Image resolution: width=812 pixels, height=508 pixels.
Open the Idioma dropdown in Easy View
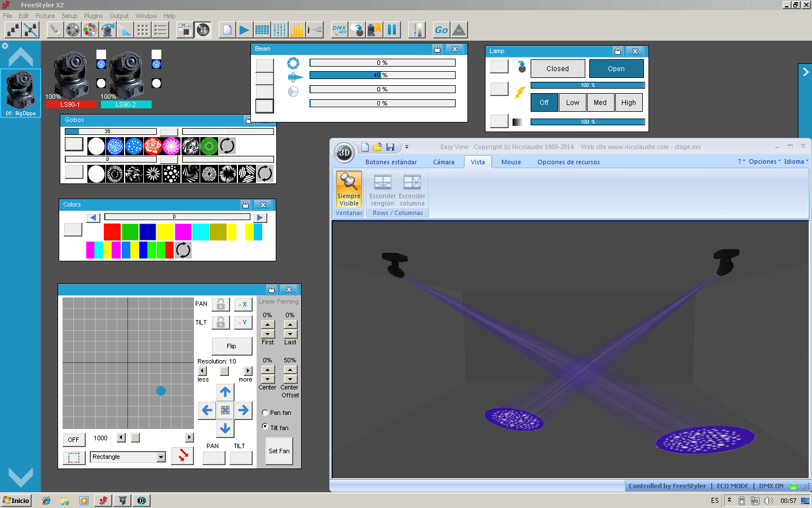[796, 161]
